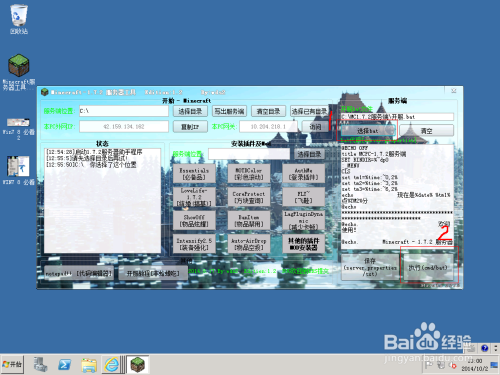Image resolution: width=500 pixels, height=375 pixels.
Task: Click the 访问 button next to the gateway
Action: (315, 127)
